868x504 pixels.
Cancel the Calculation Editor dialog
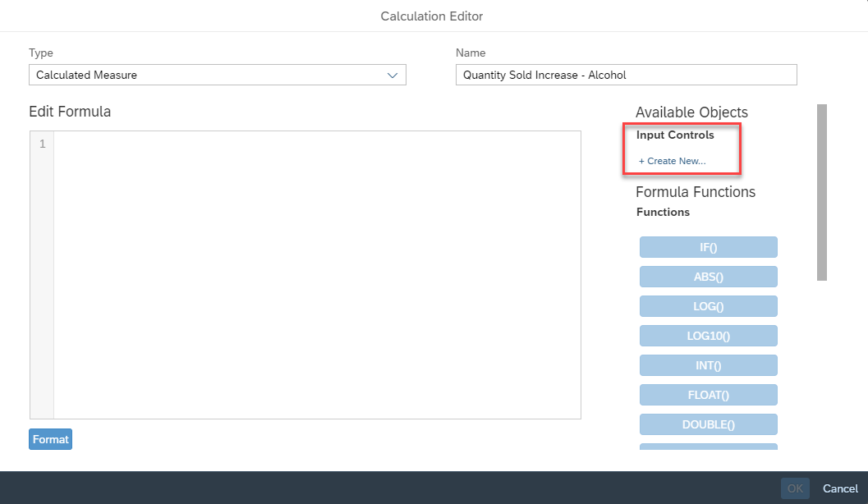click(840, 488)
